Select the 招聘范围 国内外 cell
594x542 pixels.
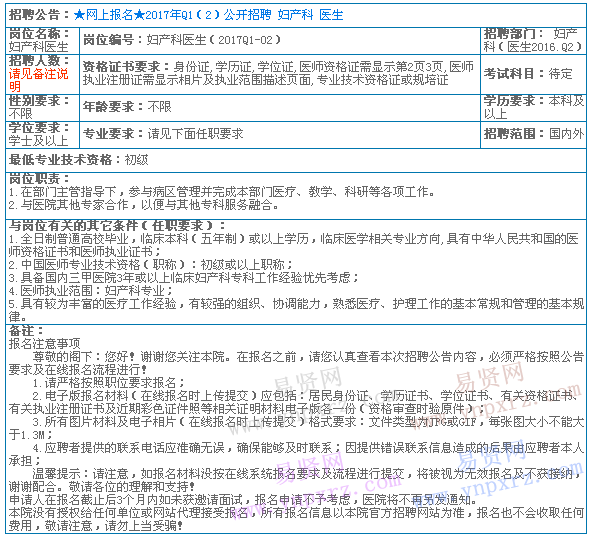[533, 135]
